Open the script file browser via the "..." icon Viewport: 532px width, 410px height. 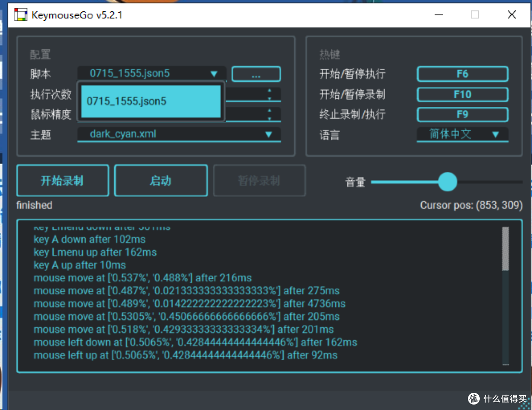point(256,74)
